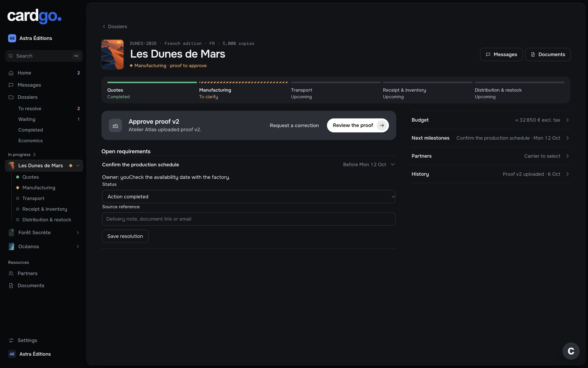Open the Astra Éditions workspace avatar at top
Screen dimensions: 588x368
pyautogui.click(x=12, y=38)
